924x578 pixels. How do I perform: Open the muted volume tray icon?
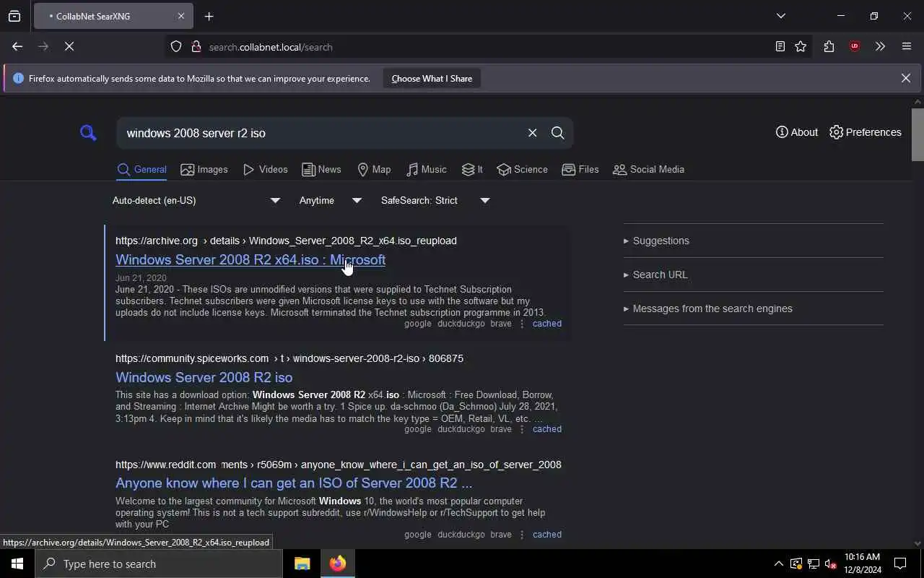pos(831,564)
